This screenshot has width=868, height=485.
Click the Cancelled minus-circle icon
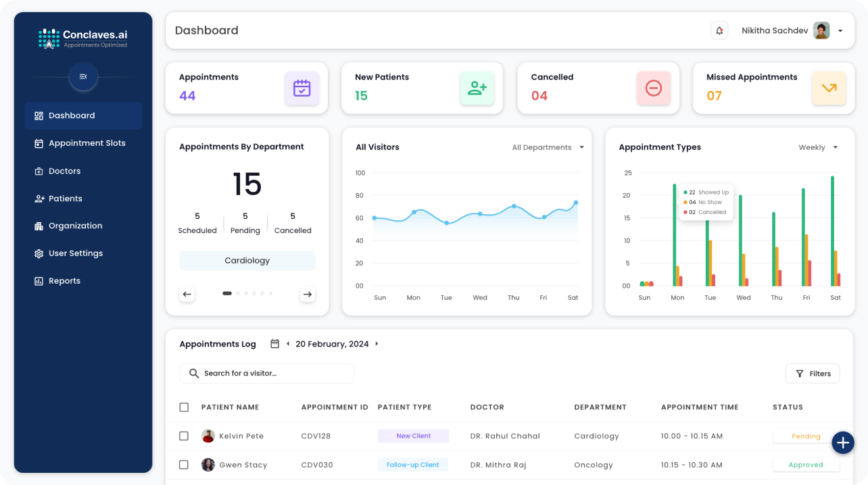tap(653, 88)
